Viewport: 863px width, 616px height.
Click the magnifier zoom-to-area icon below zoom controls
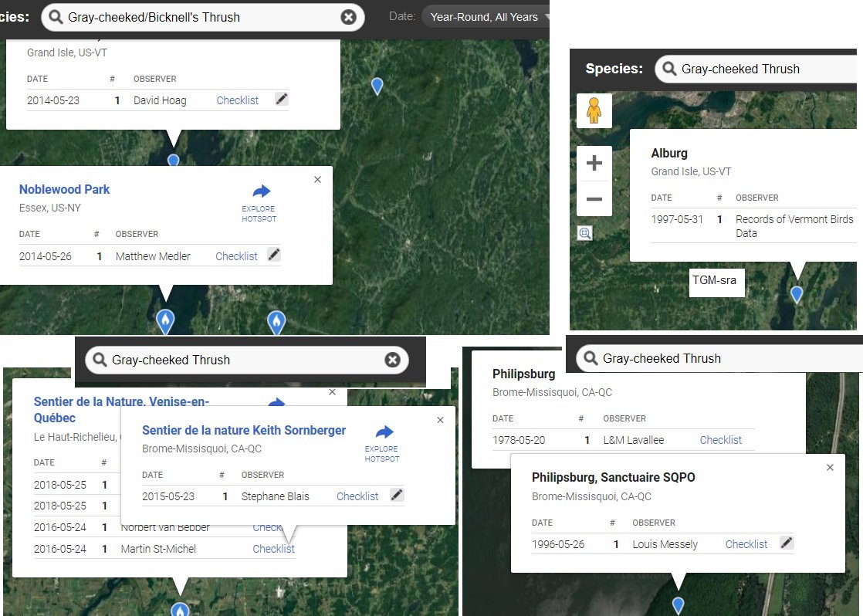[585, 233]
